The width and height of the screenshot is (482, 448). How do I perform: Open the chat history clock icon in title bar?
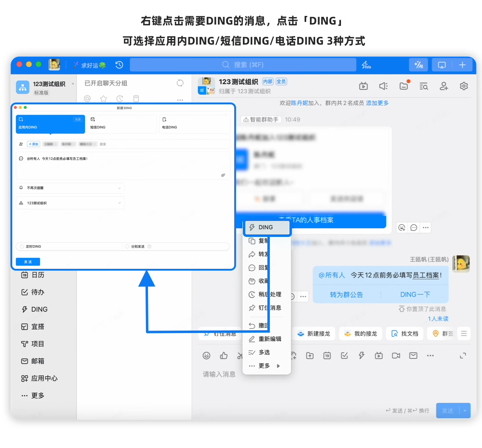[119, 65]
